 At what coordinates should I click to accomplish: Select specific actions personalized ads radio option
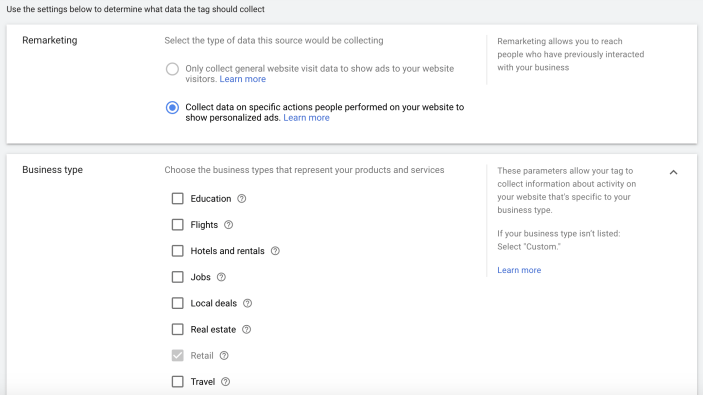point(172,108)
